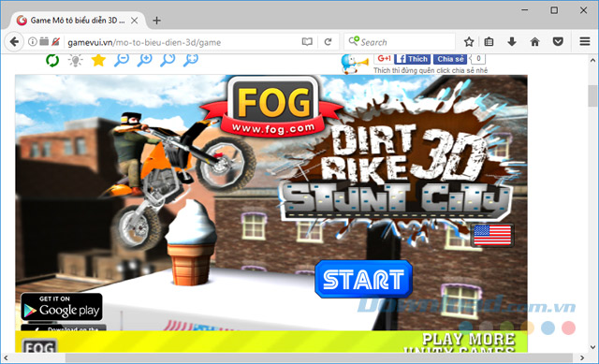Click the small FOG logo in yellow banner
Viewport: 599px width, 364px height.
coord(39,345)
